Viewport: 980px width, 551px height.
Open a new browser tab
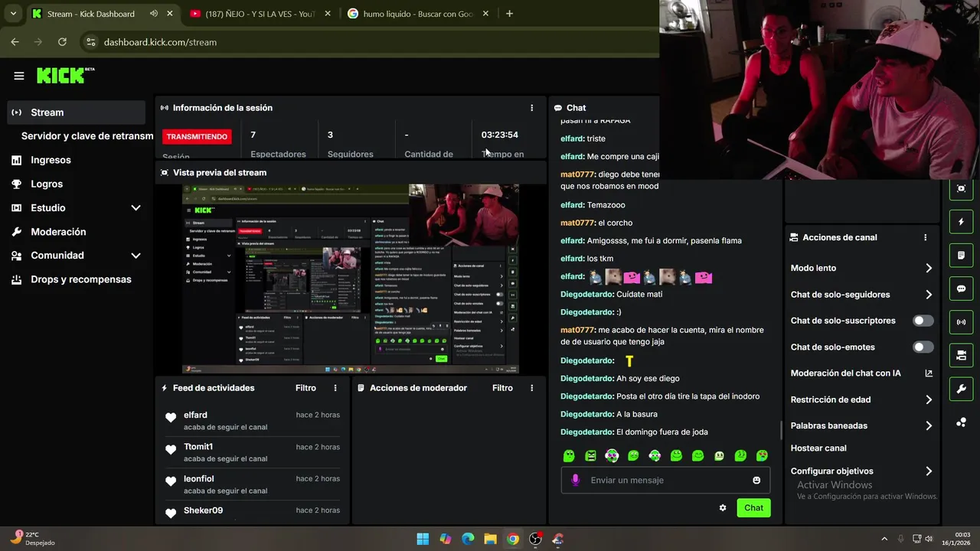tap(509, 14)
